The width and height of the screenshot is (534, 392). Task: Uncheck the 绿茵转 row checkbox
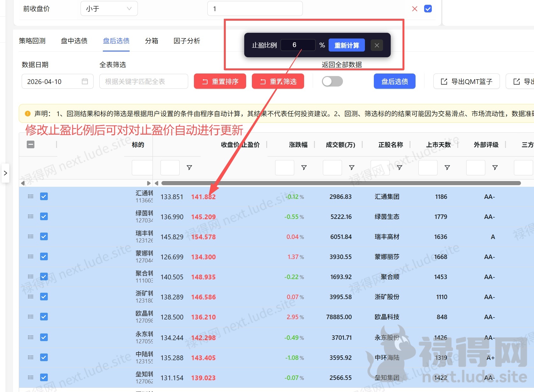tap(44, 216)
